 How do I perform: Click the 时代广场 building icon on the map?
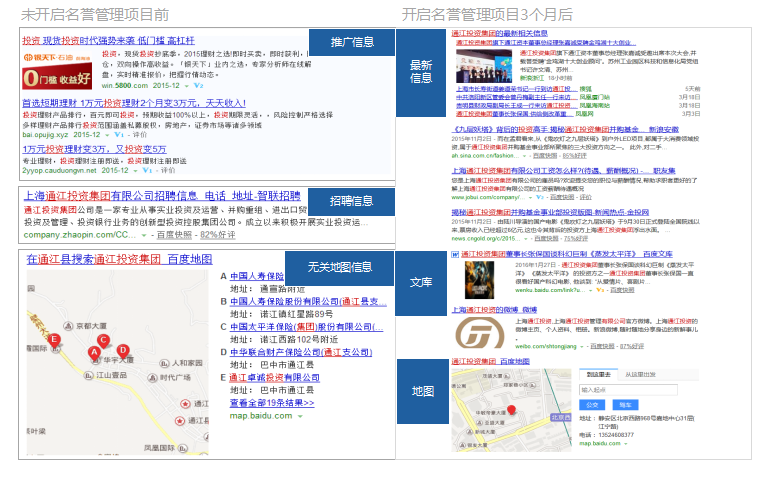[153, 378]
